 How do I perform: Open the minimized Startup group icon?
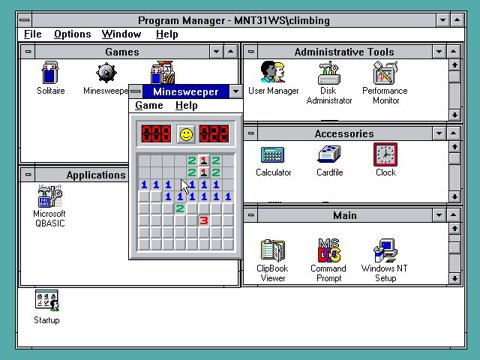pyautogui.click(x=47, y=300)
